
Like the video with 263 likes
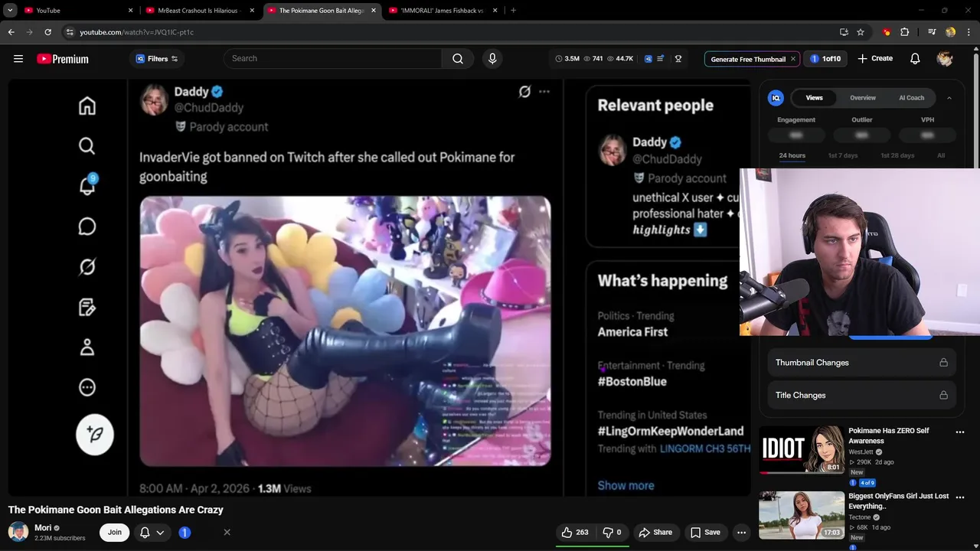coord(575,533)
